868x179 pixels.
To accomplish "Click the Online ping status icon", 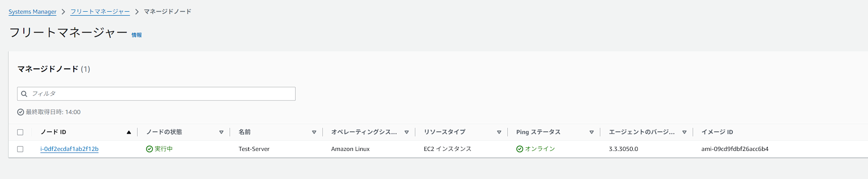I will point(519,149).
